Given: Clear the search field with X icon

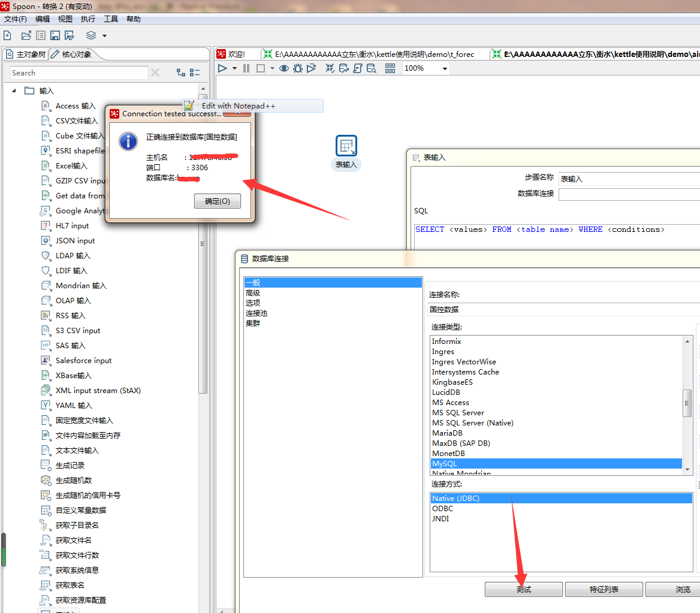Looking at the screenshot, I should 155,73.
